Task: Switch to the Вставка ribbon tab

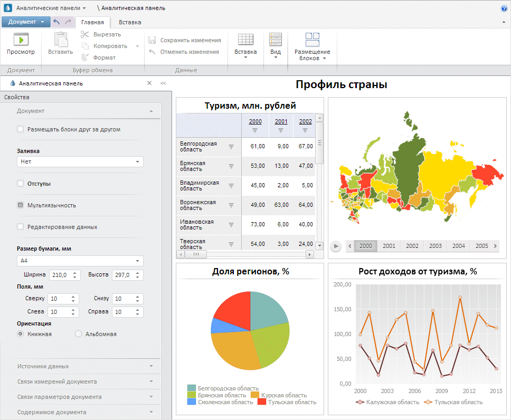Action: [130, 22]
